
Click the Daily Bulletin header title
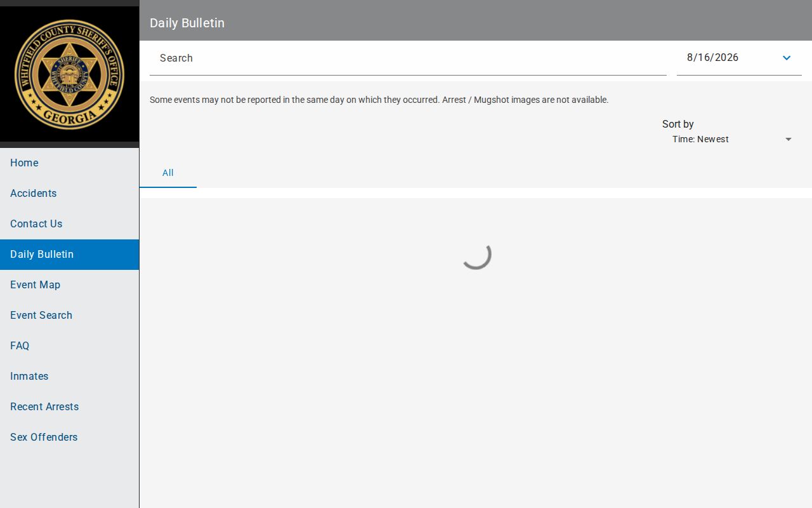pyautogui.click(x=187, y=23)
